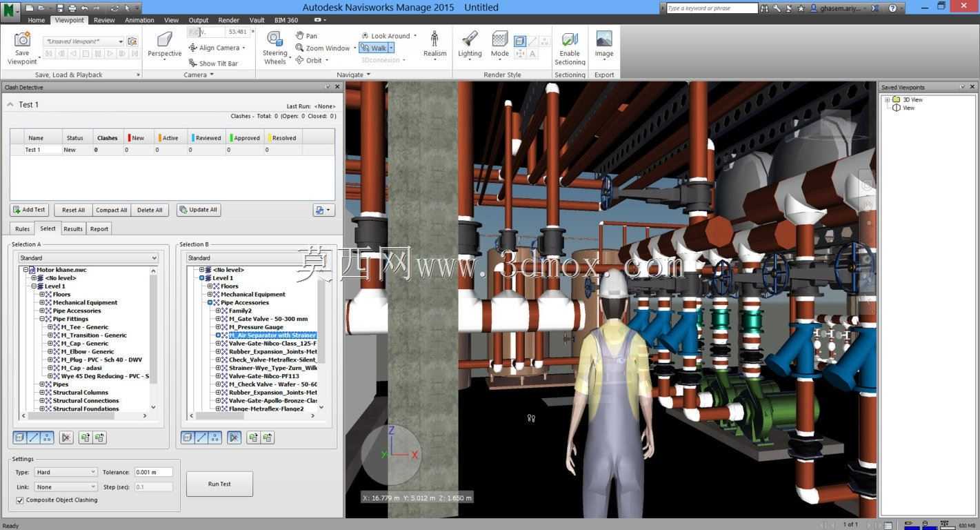Image resolution: width=980 pixels, height=530 pixels.
Task: Select View item in Saved Viewpoints
Action: [909, 108]
